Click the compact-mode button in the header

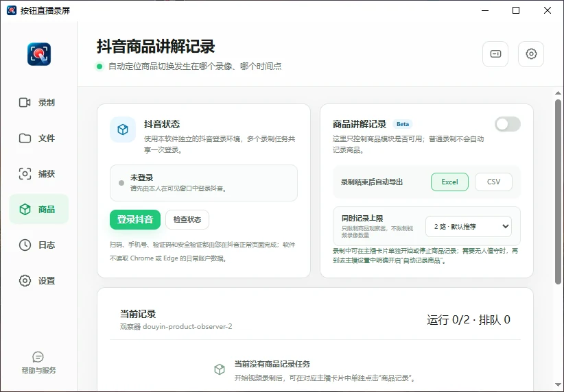[x=495, y=54]
